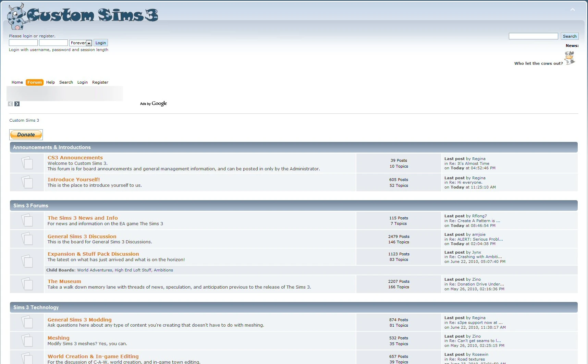This screenshot has height=364, width=588.
Task: Click the General Sims 3 Modding board icon
Action: pos(27,322)
